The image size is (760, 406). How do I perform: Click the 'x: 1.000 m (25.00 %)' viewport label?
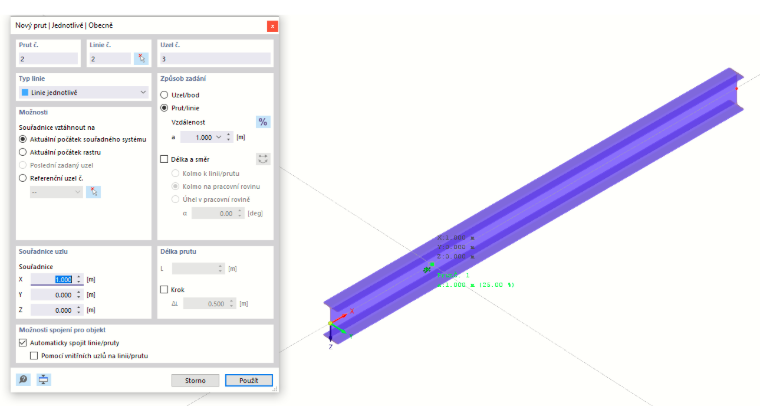[475, 285]
